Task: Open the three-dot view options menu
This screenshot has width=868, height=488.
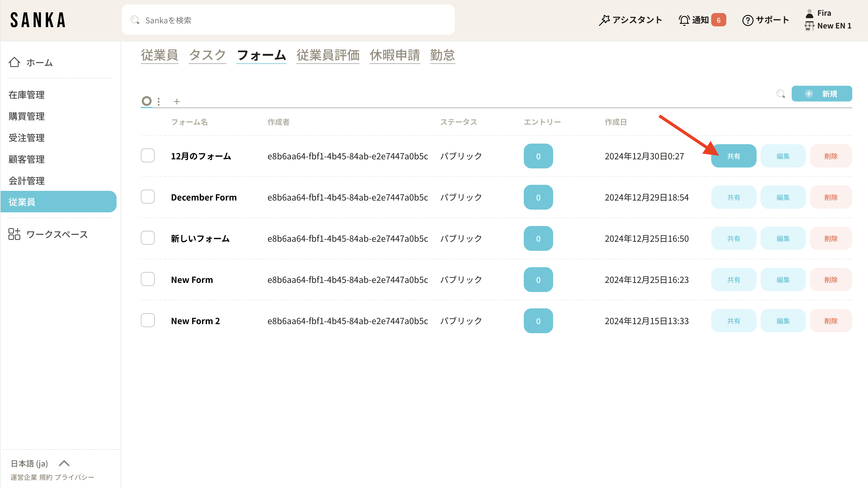Action: tap(159, 101)
